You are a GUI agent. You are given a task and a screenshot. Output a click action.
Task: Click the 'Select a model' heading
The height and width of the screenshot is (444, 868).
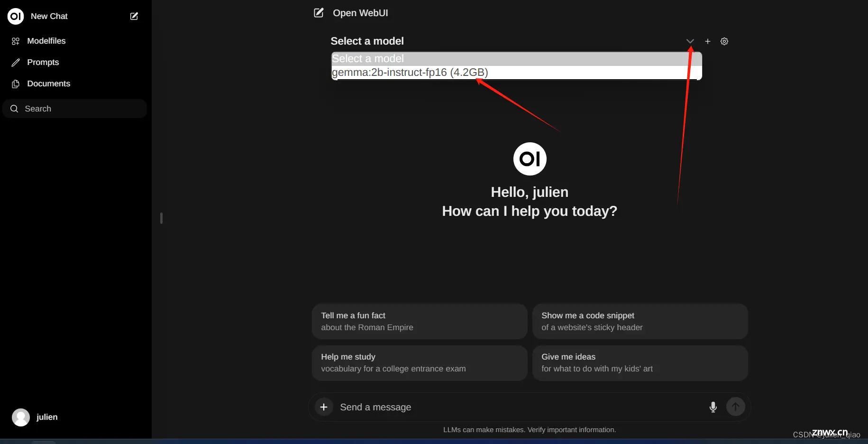tap(367, 41)
